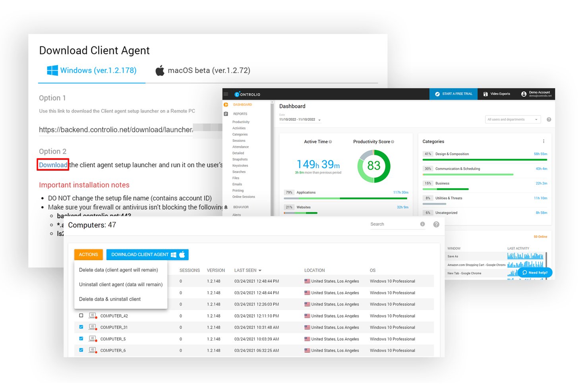The height and width of the screenshot is (392, 588).
Task: Click the Applications progress bar
Action: (x=346, y=198)
